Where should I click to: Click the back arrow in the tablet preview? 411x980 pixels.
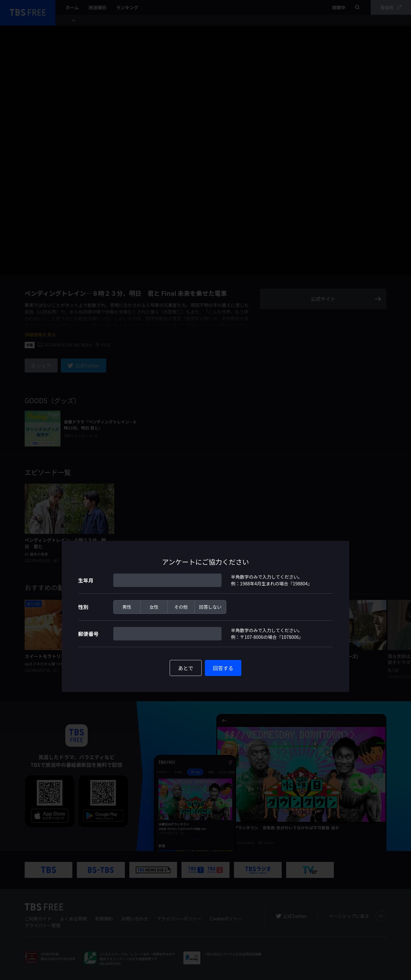(224, 720)
